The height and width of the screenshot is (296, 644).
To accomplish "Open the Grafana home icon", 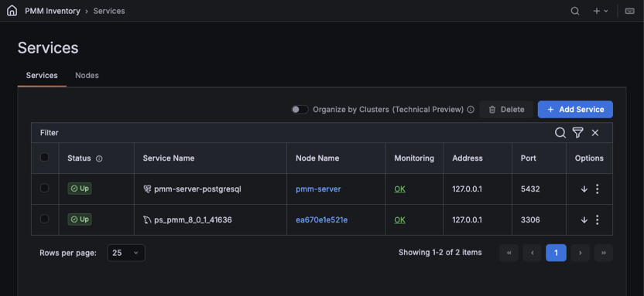I will point(12,11).
